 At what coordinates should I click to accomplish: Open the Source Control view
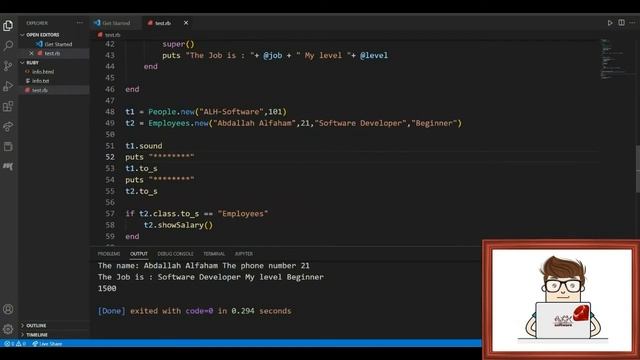(8, 66)
